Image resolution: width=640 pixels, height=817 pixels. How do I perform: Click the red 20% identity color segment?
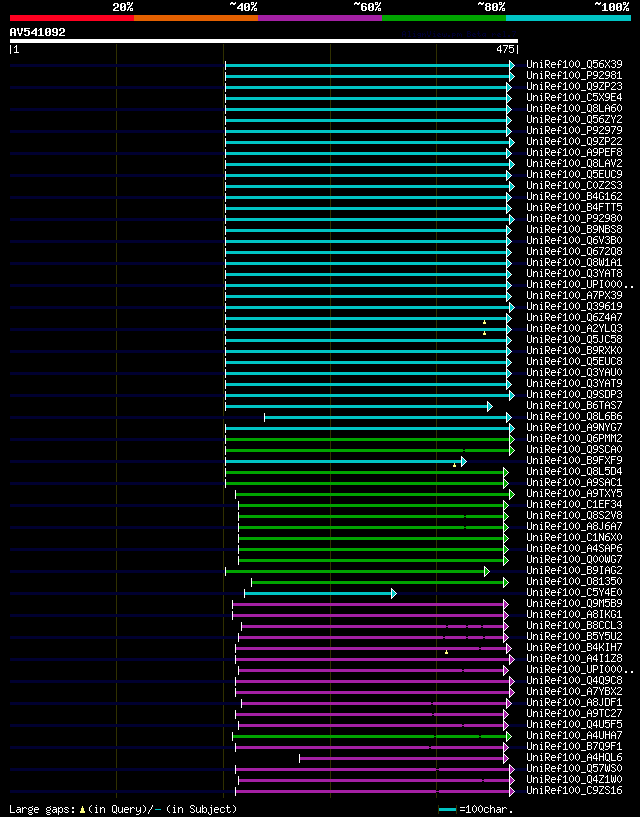tap(72, 18)
